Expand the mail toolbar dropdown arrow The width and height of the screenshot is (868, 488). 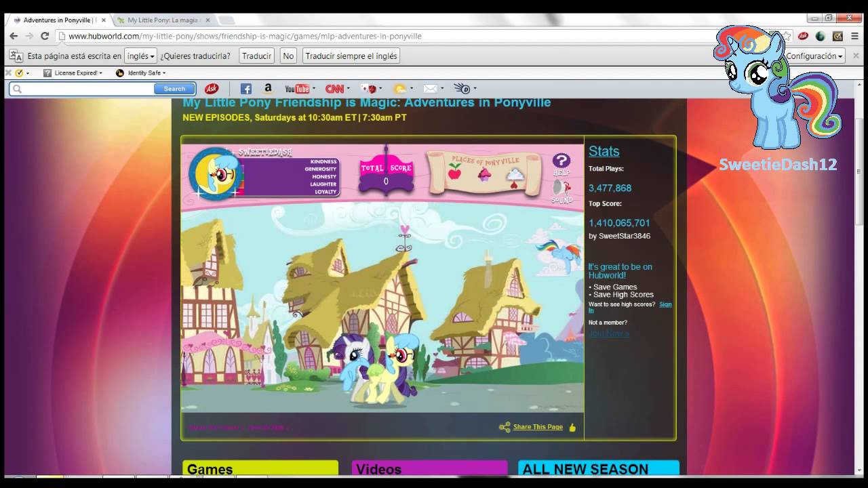442,89
